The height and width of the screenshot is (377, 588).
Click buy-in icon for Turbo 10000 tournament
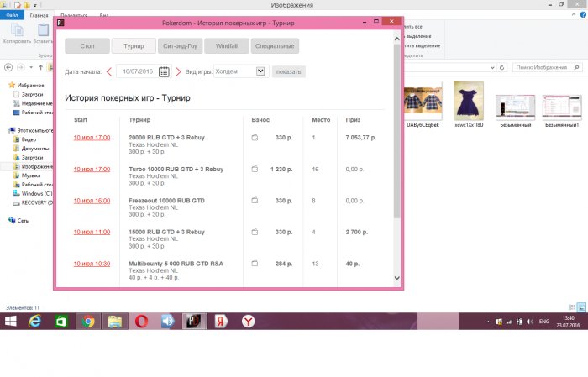[255, 169]
